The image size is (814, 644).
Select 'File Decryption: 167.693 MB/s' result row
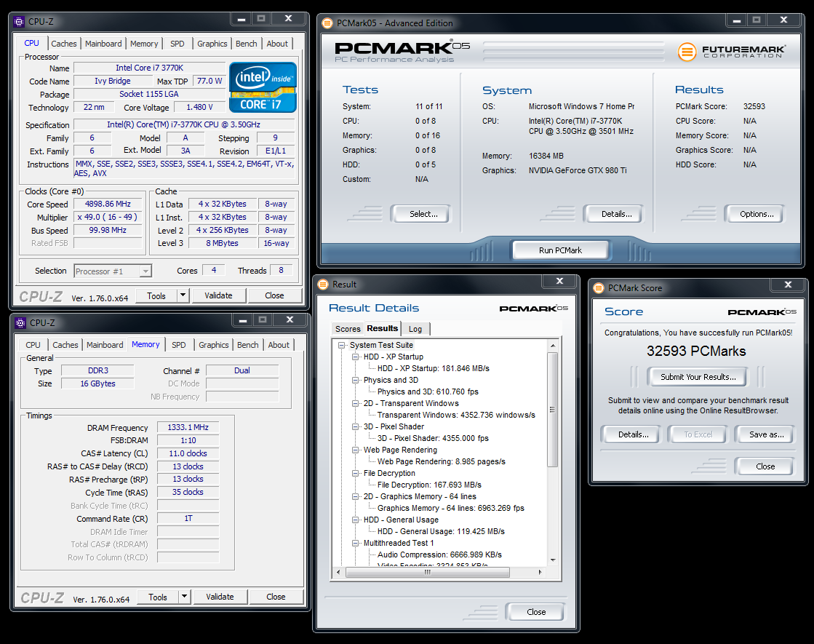(x=429, y=485)
